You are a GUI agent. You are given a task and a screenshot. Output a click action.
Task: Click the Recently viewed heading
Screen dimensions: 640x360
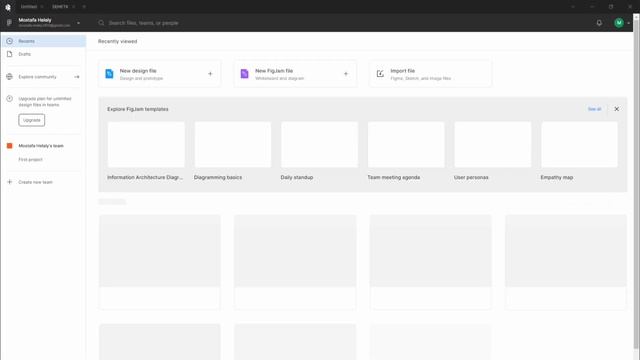coord(118,41)
